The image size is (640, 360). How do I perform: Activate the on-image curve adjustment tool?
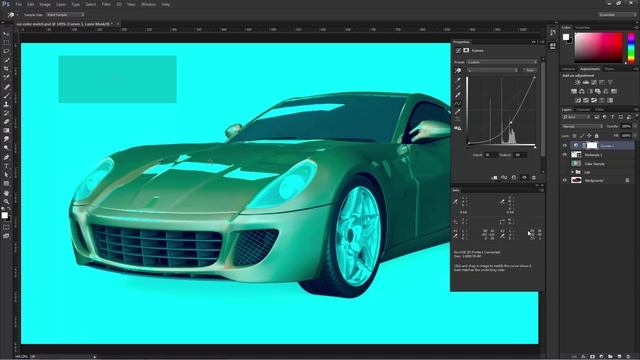pos(458,71)
